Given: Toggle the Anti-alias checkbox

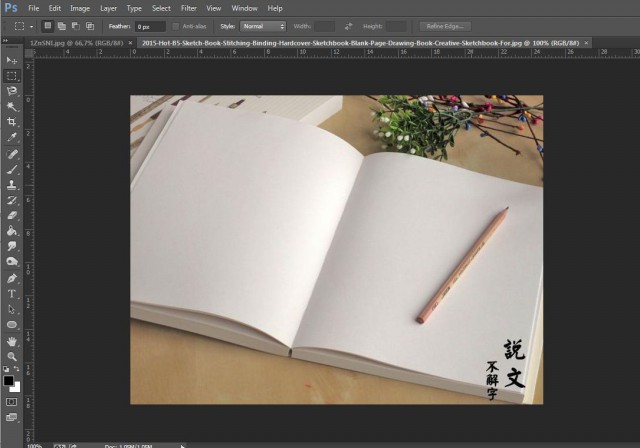Looking at the screenshot, I should pos(176,27).
